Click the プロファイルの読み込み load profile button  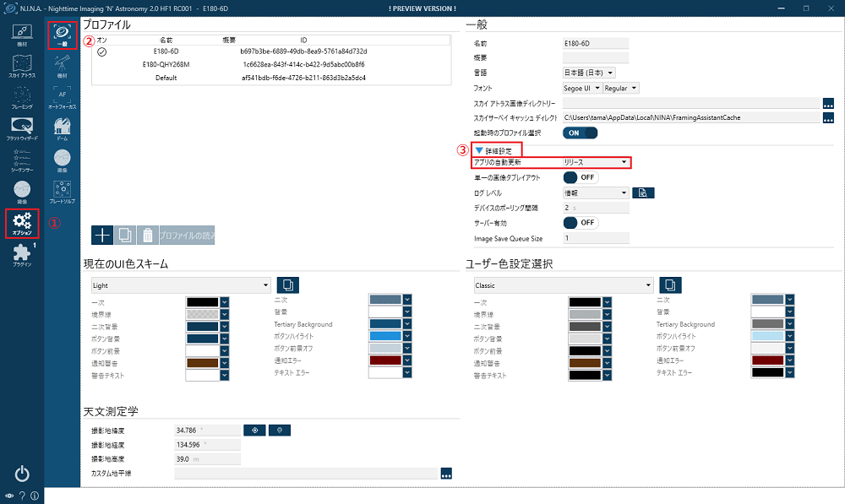click(x=187, y=236)
